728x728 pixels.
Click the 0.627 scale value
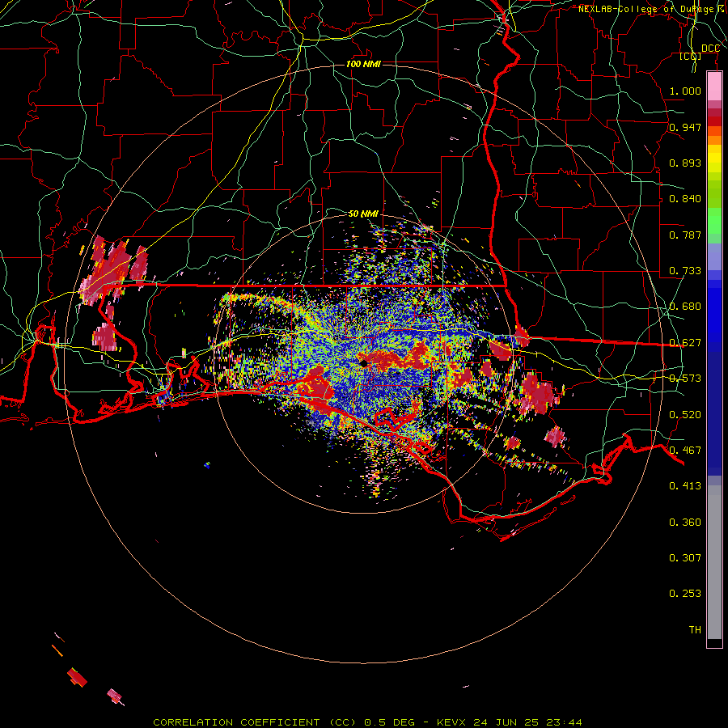(x=685, y=343)
